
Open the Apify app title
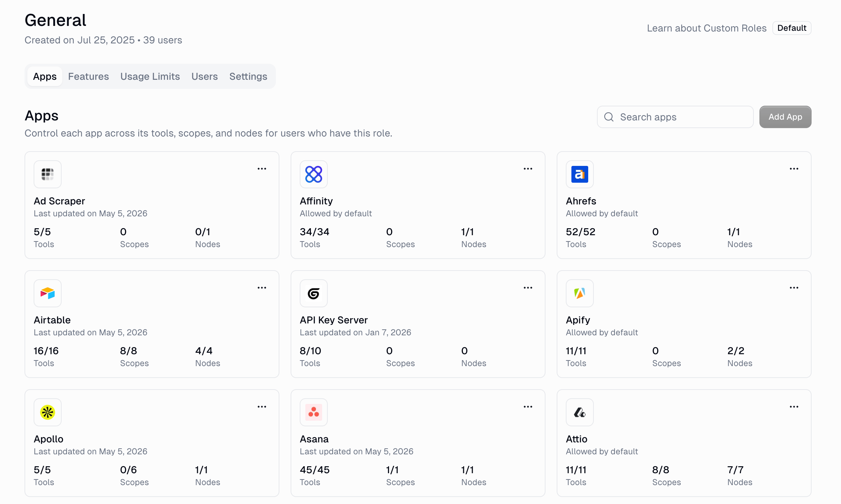pyautogui.click(x=578, y=320)
